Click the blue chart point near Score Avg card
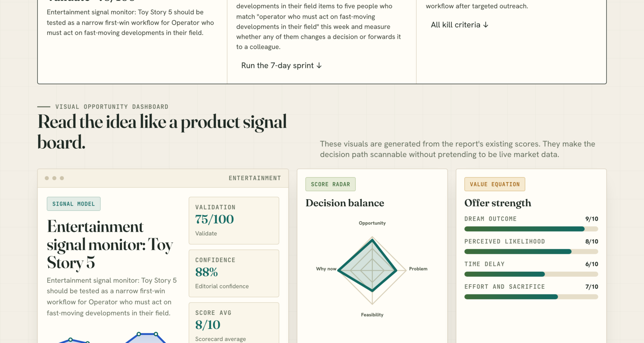Viewport: 644px width, 343px height. [156, 334]
